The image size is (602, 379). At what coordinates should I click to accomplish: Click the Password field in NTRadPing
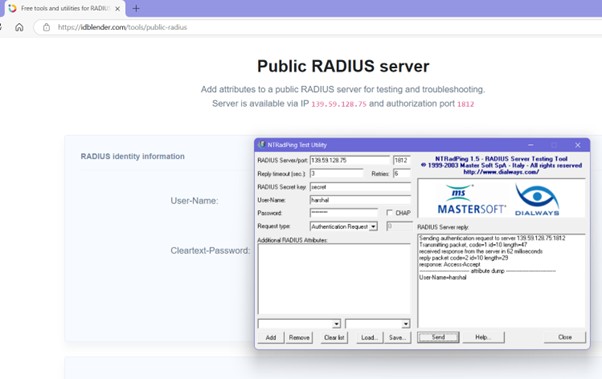(344, 213)
